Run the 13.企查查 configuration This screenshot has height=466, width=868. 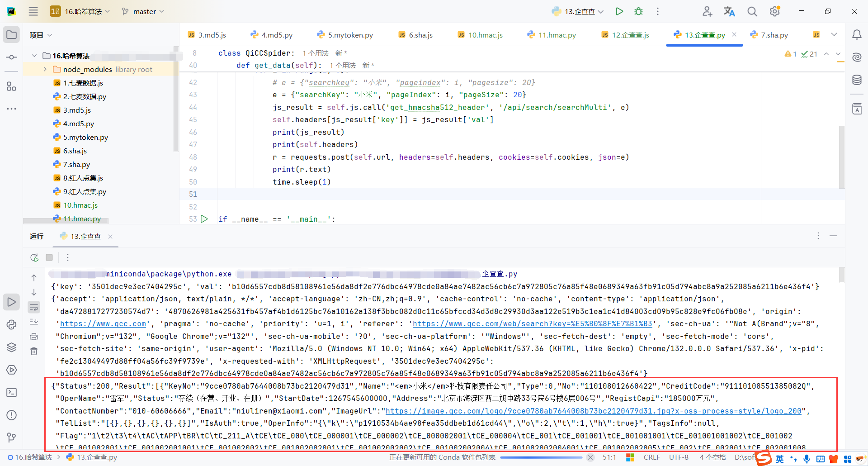click(619, 11)
